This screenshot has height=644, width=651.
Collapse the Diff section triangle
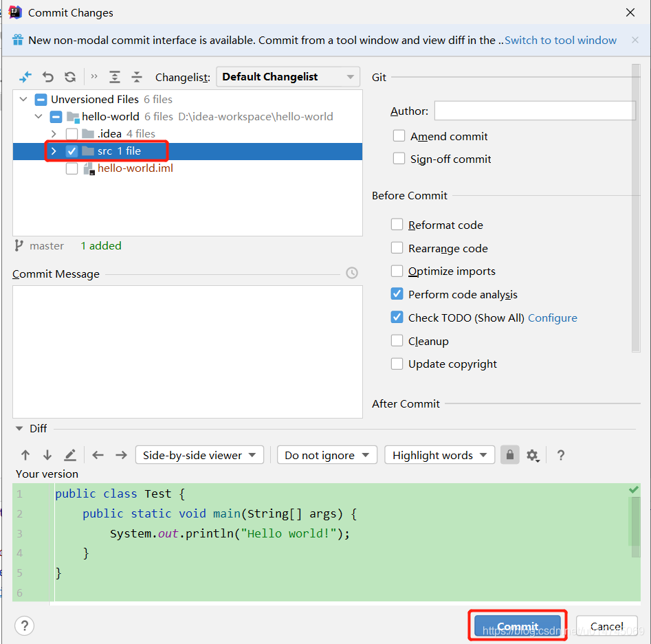pos(19,428)
